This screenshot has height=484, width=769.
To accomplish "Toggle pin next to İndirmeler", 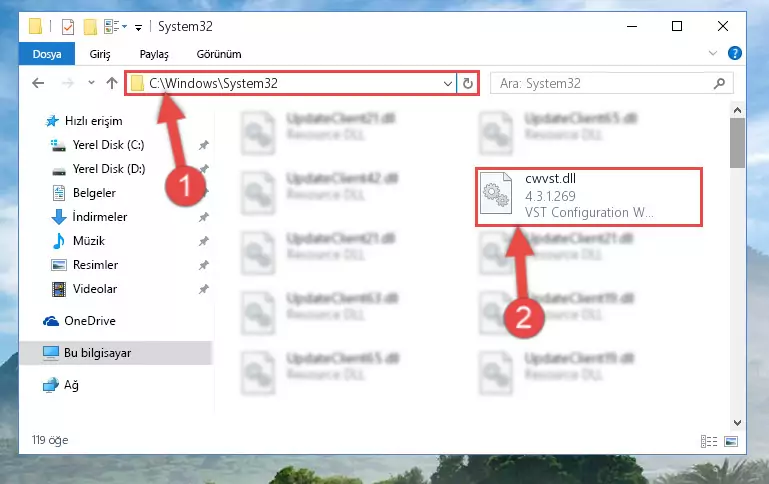I will 204,217.
